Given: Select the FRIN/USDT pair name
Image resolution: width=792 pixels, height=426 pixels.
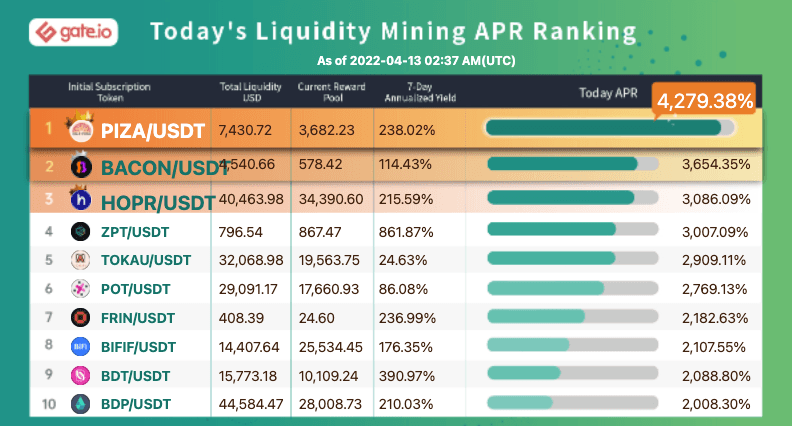Looking at the screenshot, I should click(x=138, y=318).
